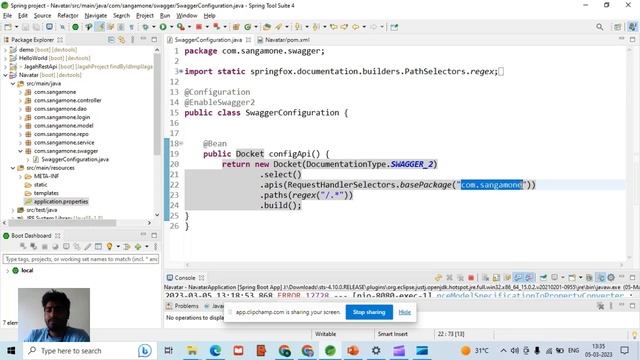The width and height of the screenshot is (640, 360).
Task: Select the HelloWorld project
Action: coord(33,58)
